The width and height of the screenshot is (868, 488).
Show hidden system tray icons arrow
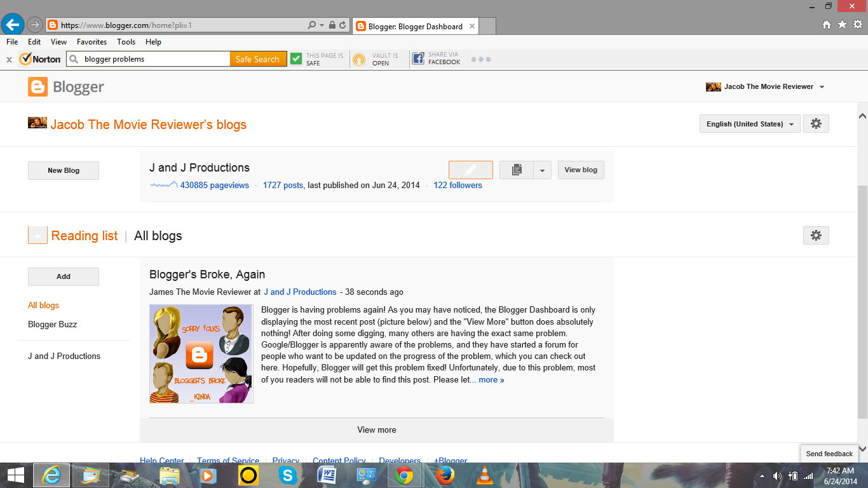[x=762, y=475]
